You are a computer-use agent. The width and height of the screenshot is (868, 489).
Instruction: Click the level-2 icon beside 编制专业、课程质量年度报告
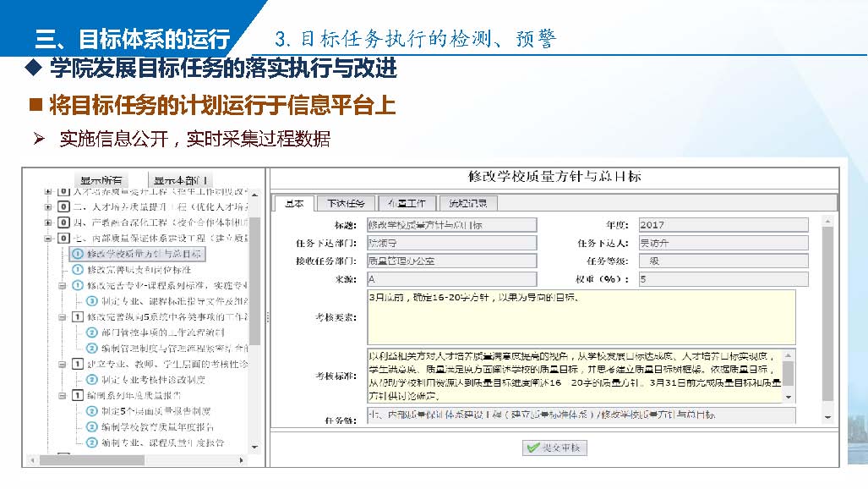click(x=91, y=442)
